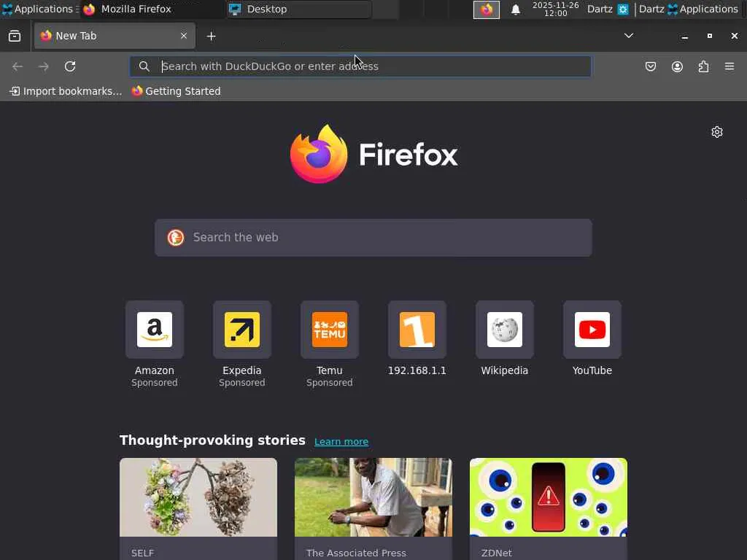The image size is (747, 560).
Task: Minimize the Firefox window
Action: click(x=684, y=36)
